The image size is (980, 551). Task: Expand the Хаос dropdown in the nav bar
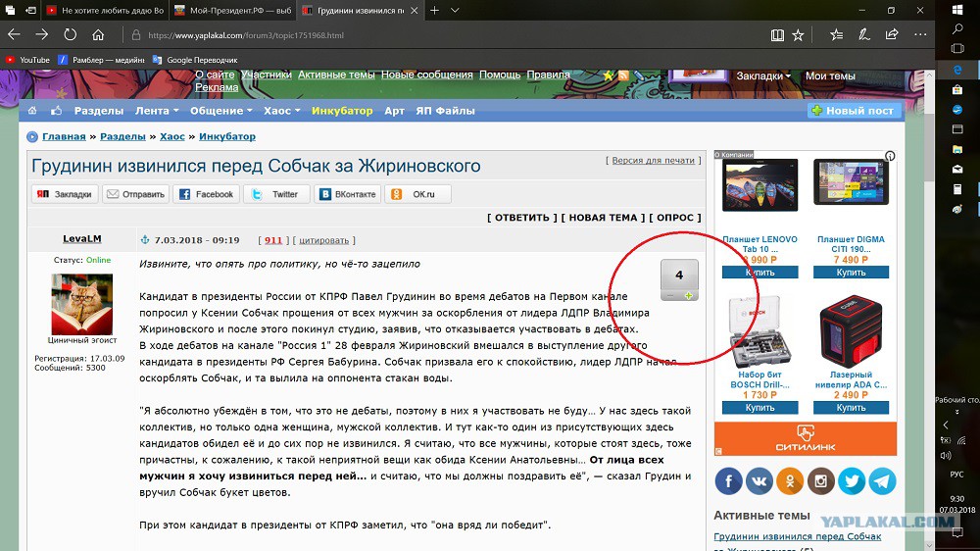pyautogui.click(x=282, y=111)
